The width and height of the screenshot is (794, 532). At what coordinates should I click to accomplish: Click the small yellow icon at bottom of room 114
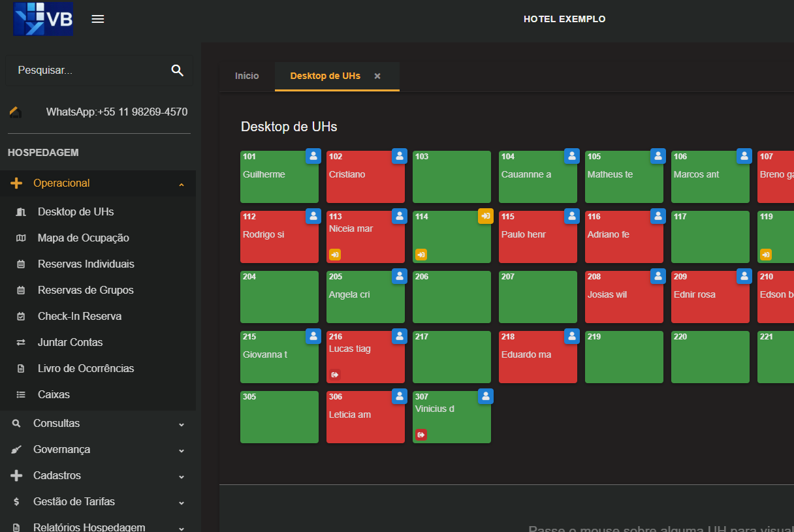[x=421, y=255]
